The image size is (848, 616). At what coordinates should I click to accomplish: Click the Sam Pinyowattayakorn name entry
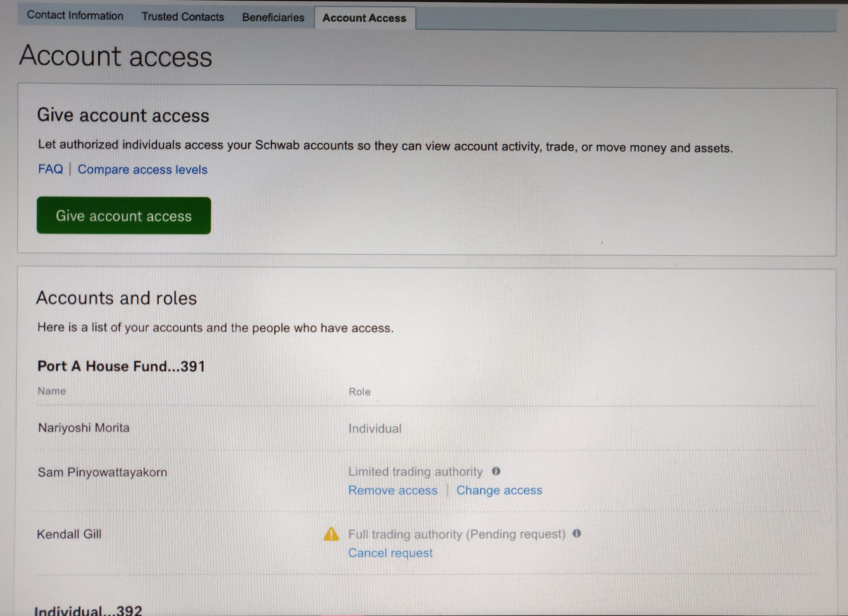102,472
